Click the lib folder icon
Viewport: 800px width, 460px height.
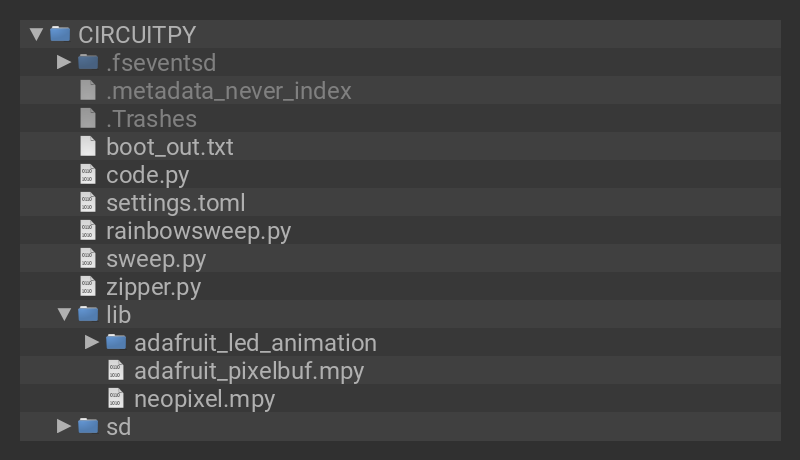[x=88, y=315]
